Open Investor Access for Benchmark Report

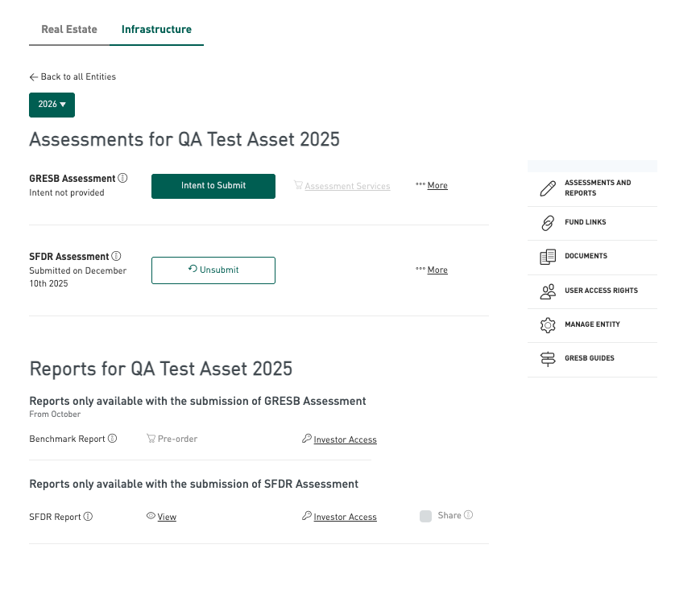click(345, 439)
